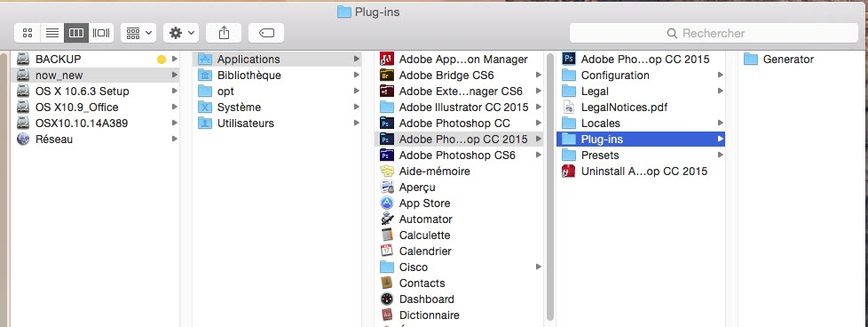Select the BACKUP drive icon
This screenshot has width=868, height=327.
(23, 59)
